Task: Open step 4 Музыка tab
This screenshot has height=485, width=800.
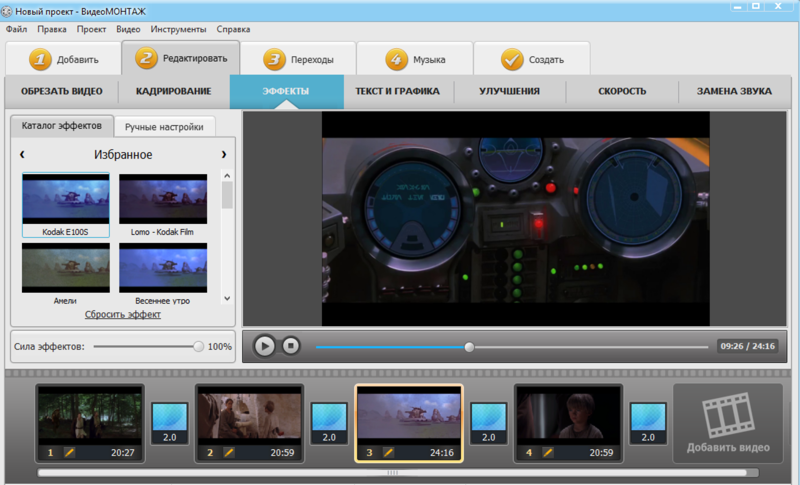Action: point(415,59)
